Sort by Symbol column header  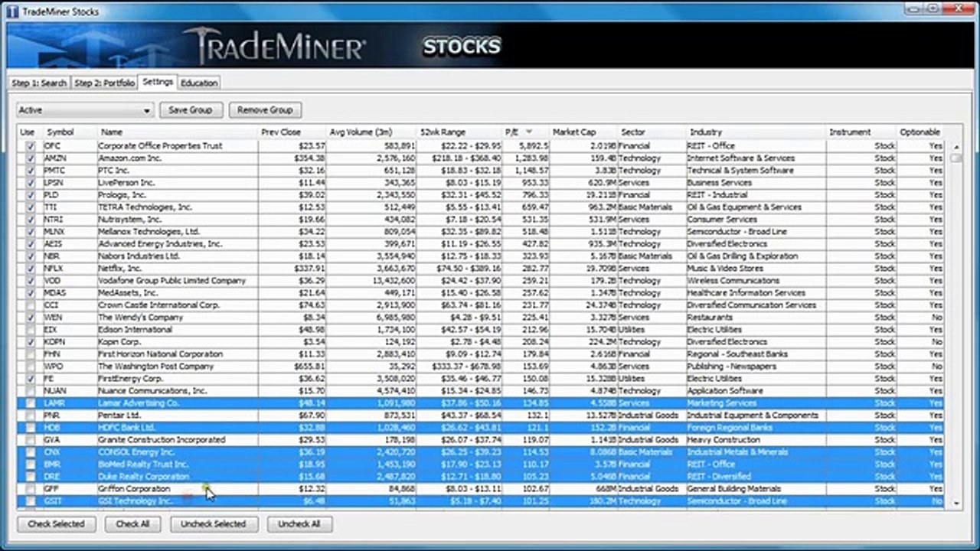click(x=69, y=132)
